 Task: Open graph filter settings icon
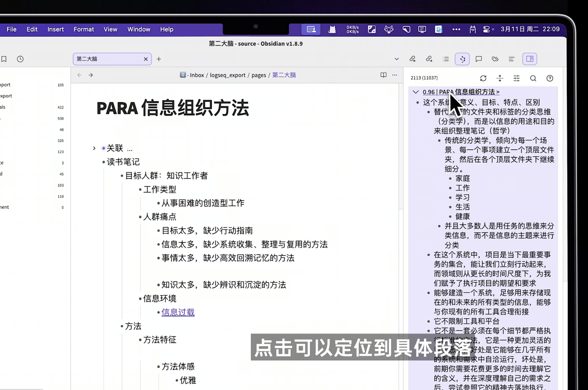[516, 78]
